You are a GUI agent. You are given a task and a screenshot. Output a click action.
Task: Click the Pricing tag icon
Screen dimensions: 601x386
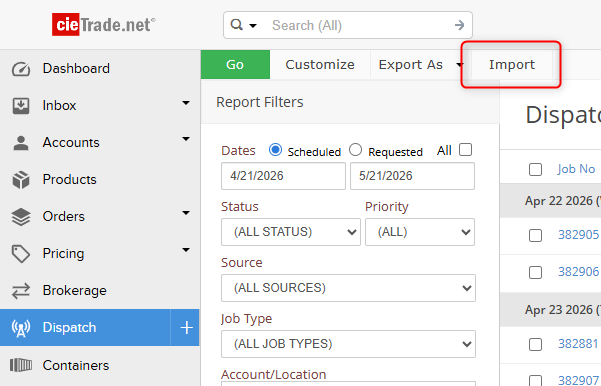(x=21, y=254)
